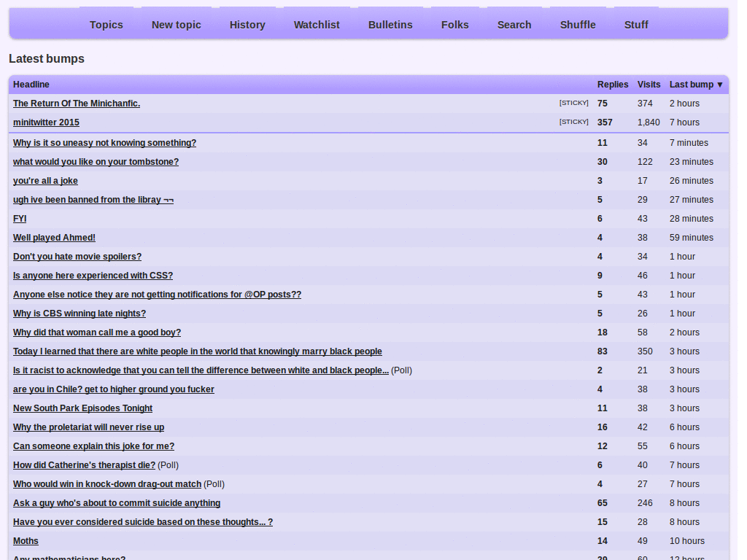Sort threads by the Replies column

612,84
